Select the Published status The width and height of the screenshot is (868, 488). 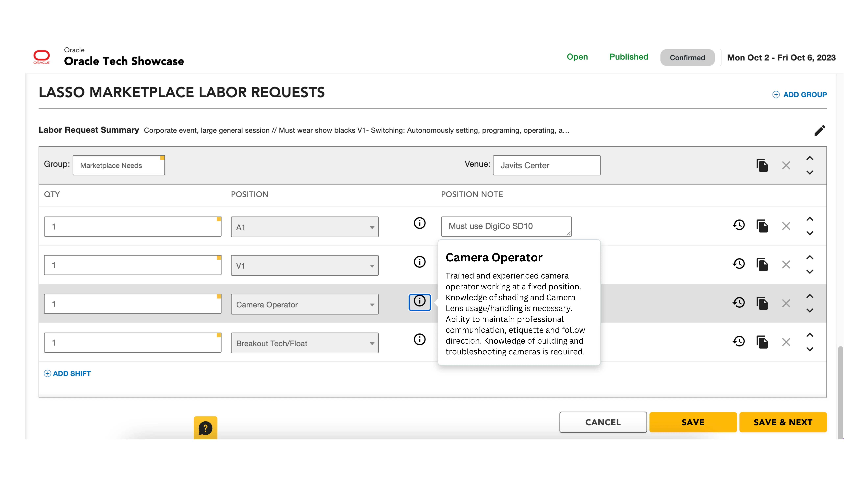point(629,57)
